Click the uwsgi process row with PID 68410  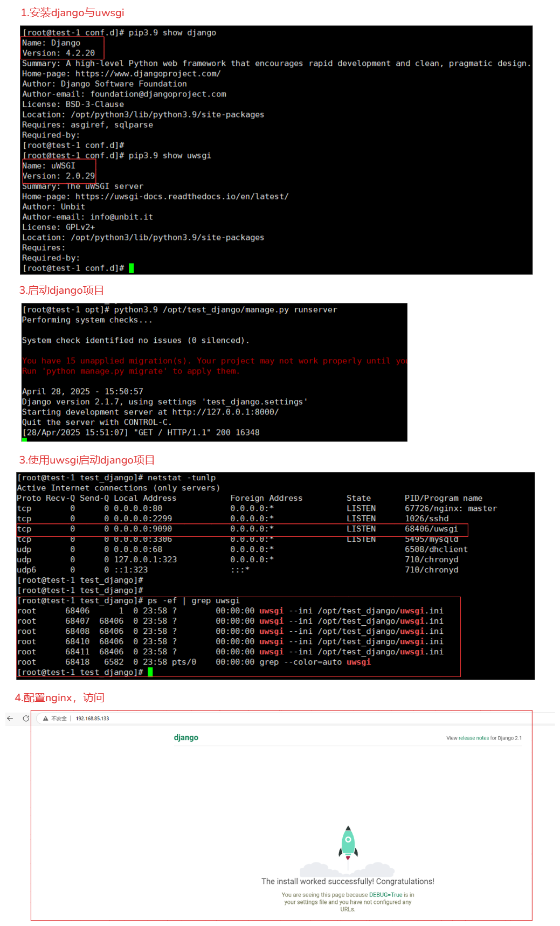coord(230,641)
